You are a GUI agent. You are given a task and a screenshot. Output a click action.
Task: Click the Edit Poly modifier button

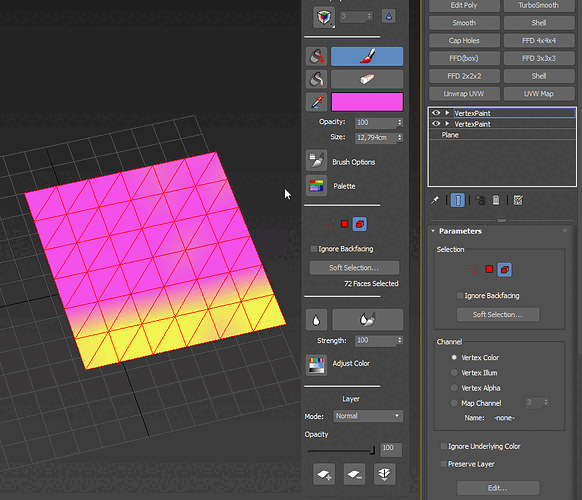pyautogui.click(x=464, y=5)
